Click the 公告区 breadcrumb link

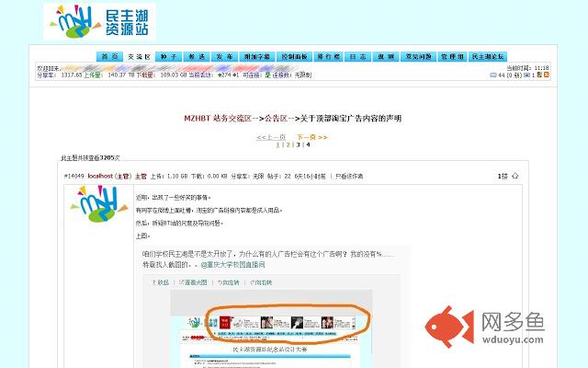pyautogui.click(x=276, y=119)
